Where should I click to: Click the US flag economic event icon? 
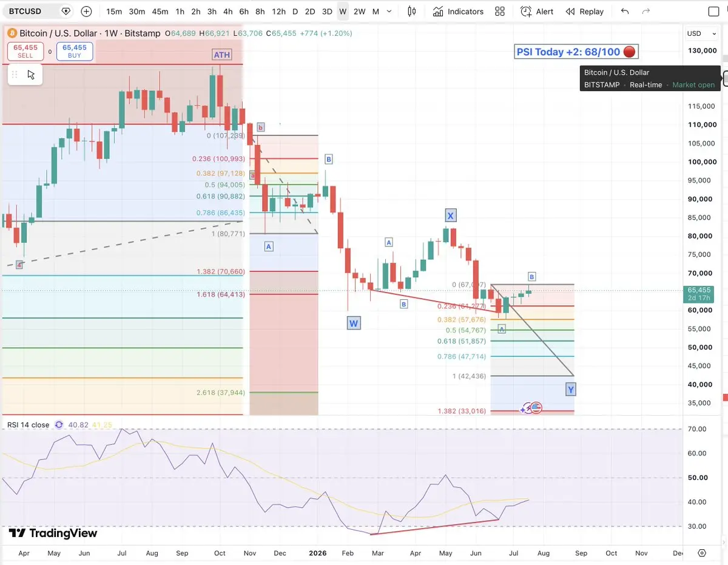point(536,408)
